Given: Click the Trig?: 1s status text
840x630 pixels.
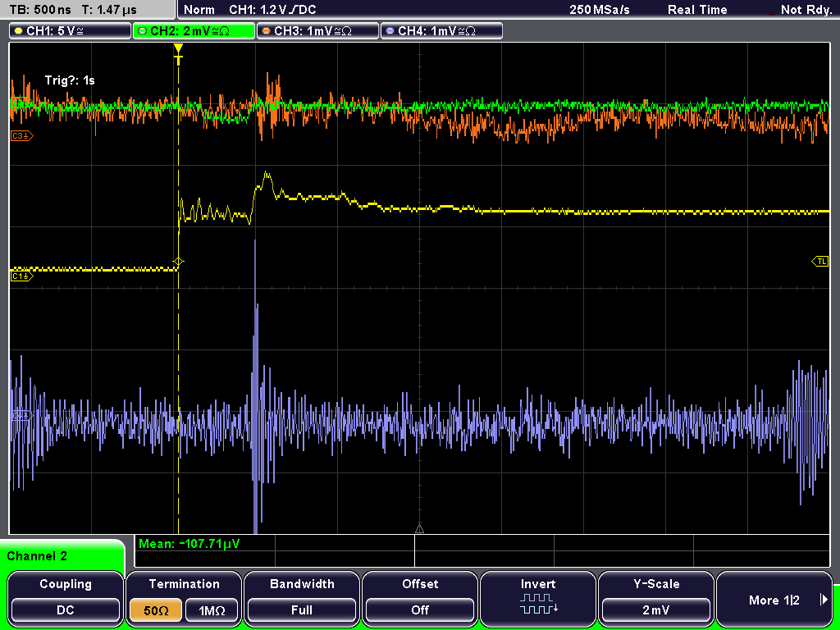Looking at the screenshot, I should 71,80.
